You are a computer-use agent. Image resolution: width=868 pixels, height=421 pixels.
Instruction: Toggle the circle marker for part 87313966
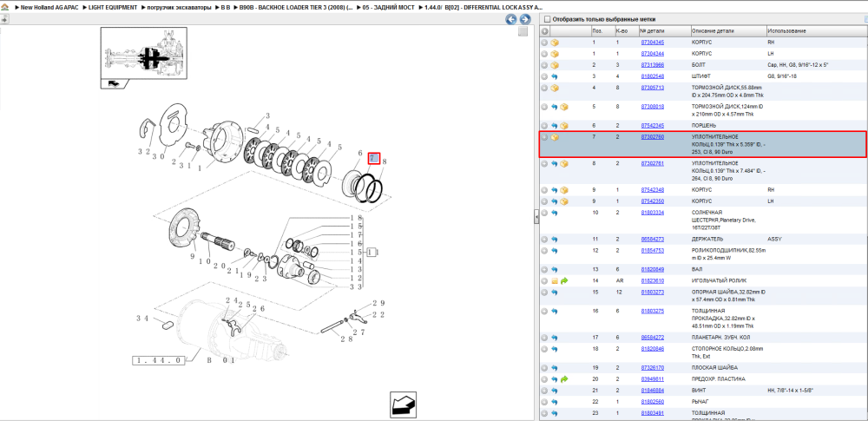click(x=545, y=65)
